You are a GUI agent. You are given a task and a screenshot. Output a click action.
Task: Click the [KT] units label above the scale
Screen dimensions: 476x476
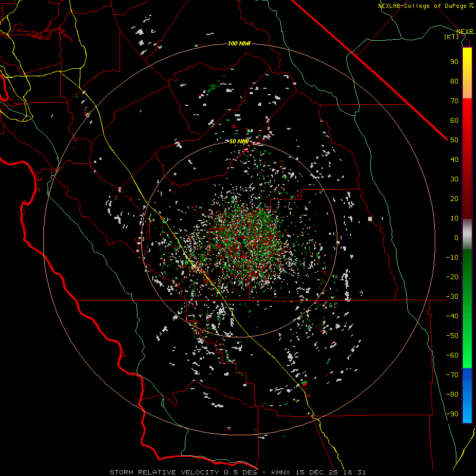pos(452,36)
